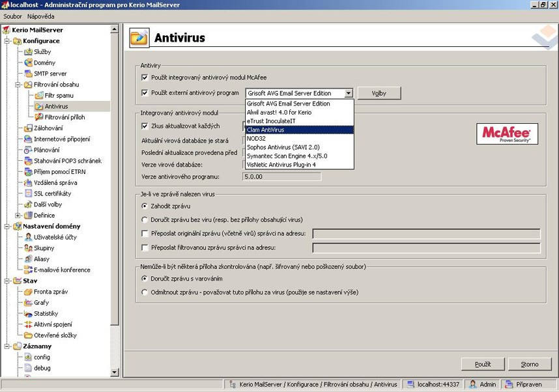Viewport: 559px width, 392px height.
Task: Pick Symantec Scan Engine 4.x/5.0 entry
Action: coord(300,156)
